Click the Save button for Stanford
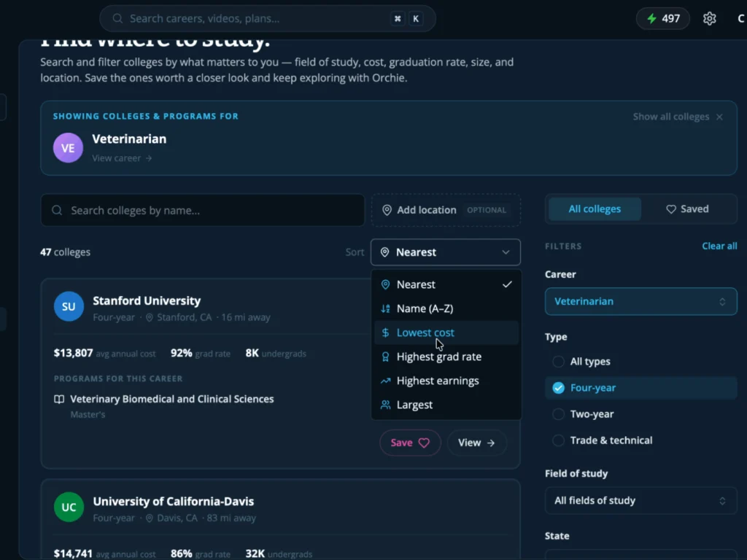 pyautogui.click(x=410, y=443)
